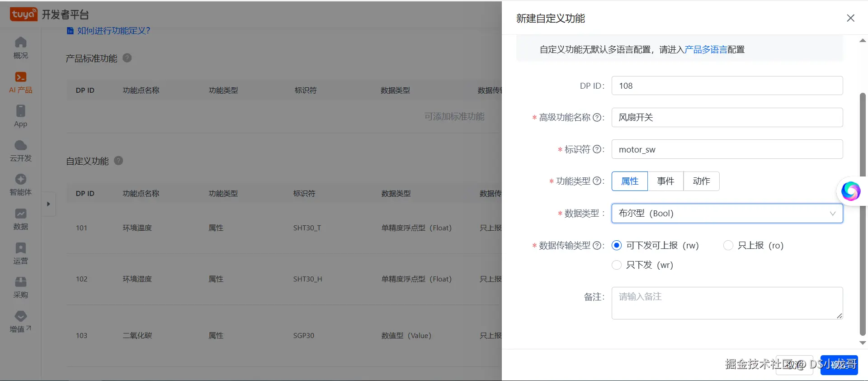
Task: Click the 环境温度 table cell
Action: (x=137, y=228)
